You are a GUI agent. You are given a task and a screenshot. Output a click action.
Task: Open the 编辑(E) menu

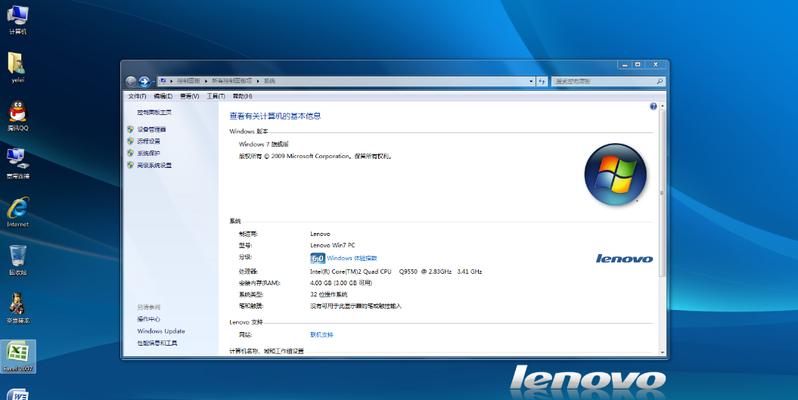163,96
